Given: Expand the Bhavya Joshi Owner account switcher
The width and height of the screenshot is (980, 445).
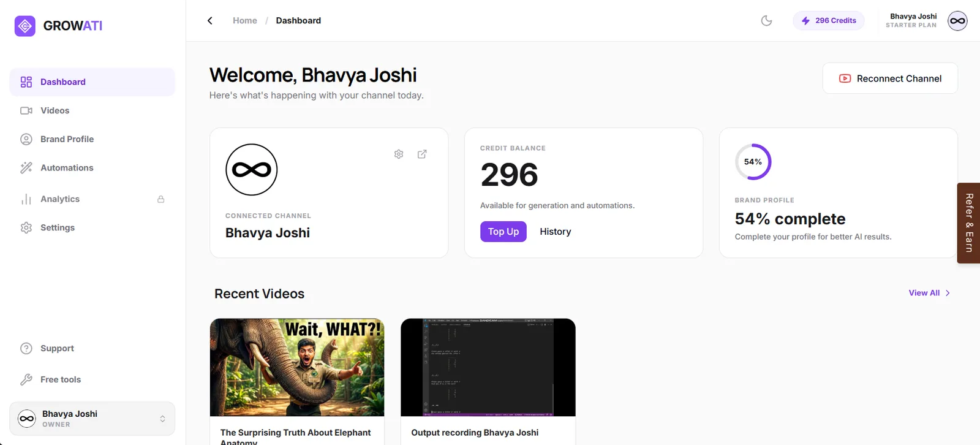Looking at the screenshot, I should click(92, 419).
